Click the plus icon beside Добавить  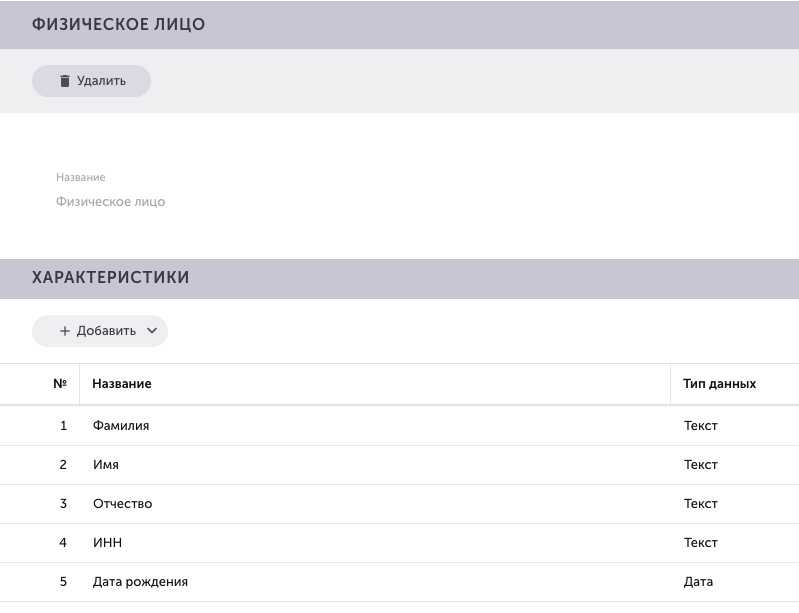click(x=65, y=331)
